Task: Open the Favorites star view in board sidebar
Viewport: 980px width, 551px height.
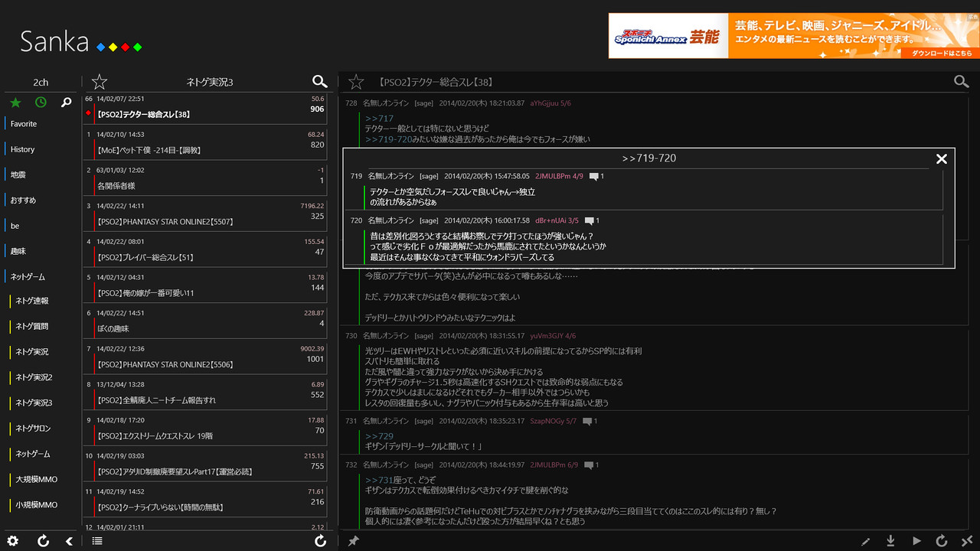Action: [x=14, y=100]
